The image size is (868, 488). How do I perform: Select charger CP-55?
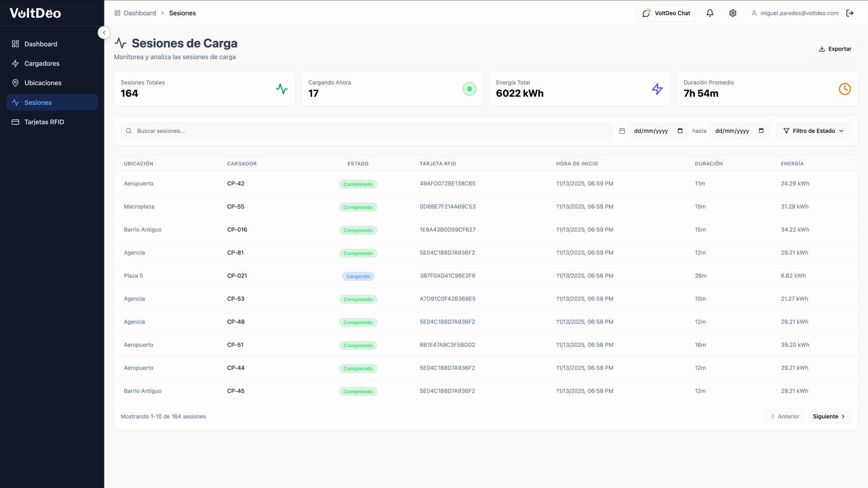(x=236, y=206)
